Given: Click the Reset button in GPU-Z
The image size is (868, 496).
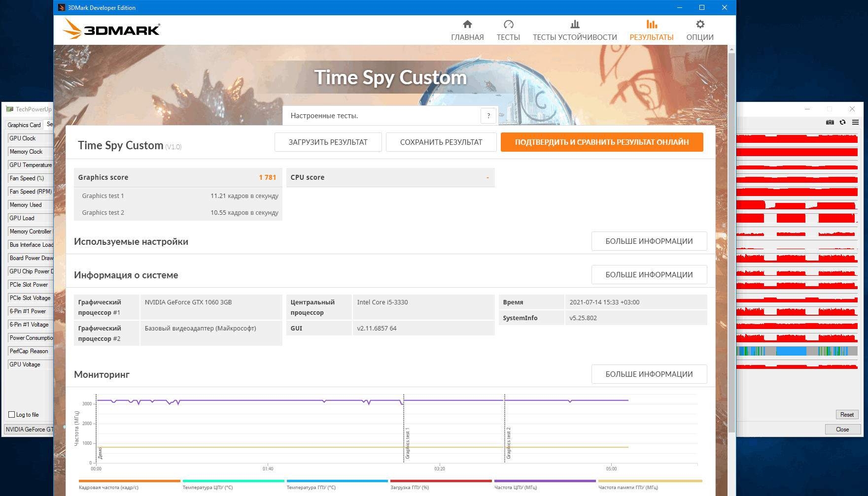Looking at the screenshot, I should click(847, 415).
